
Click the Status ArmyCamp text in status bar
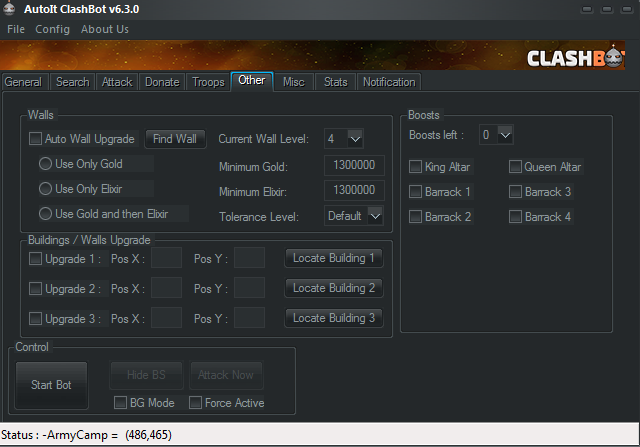(x=86, y=435)
